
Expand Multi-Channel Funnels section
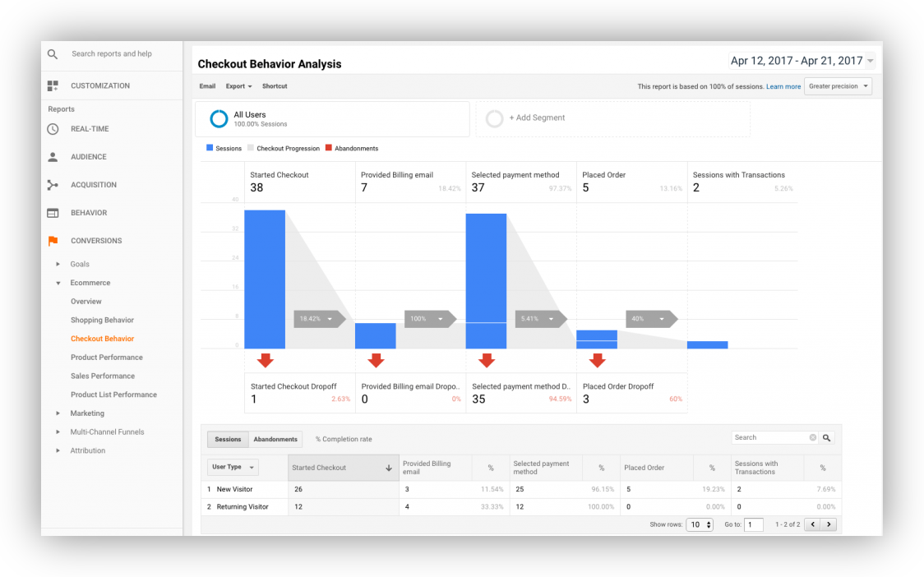point(58,432)
